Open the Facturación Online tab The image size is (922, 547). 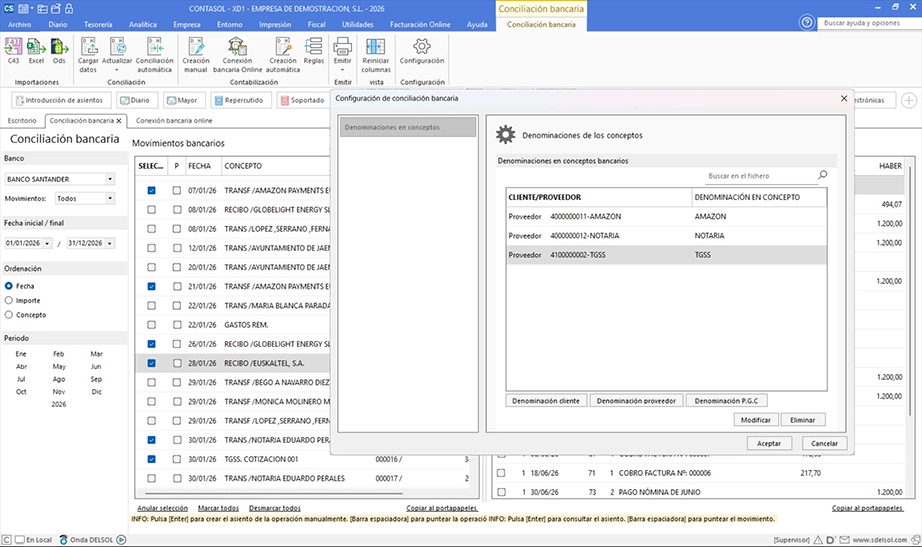[420, 25]
